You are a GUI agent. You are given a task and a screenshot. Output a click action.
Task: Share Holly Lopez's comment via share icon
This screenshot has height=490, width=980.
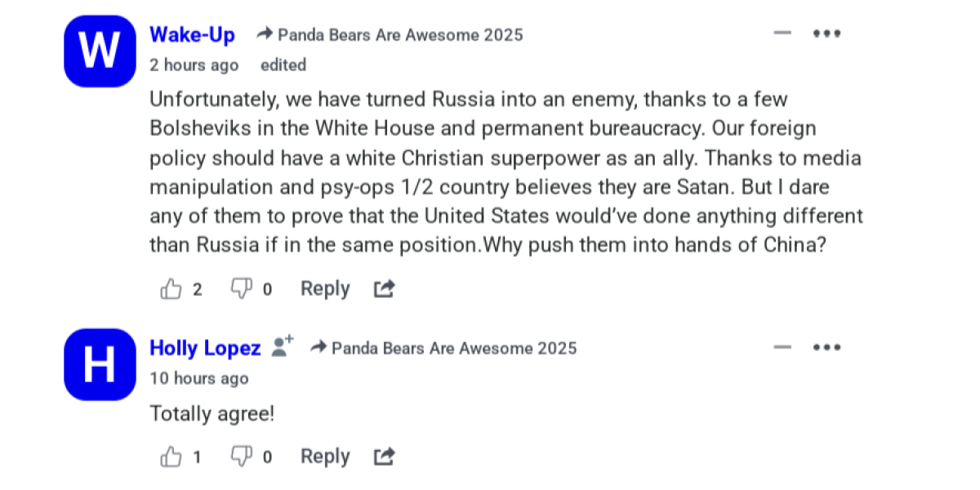tap(385, 457)
